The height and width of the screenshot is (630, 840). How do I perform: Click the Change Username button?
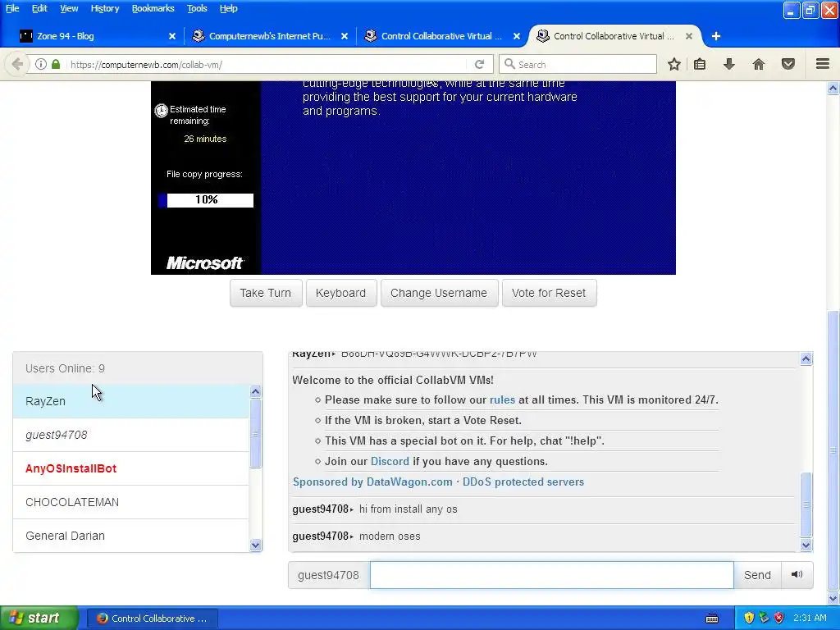[440, 293]
